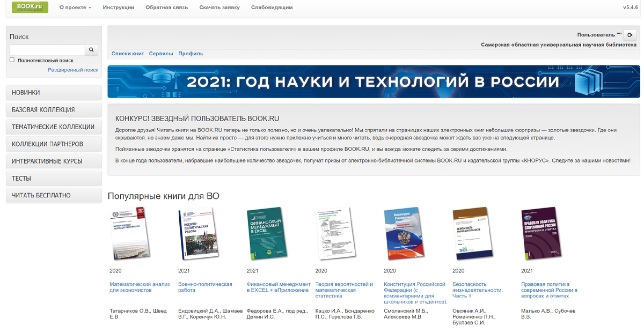Click the Слабовидящим accessibility link
Viewport: 644px width, 333px height.
point(271,8)
